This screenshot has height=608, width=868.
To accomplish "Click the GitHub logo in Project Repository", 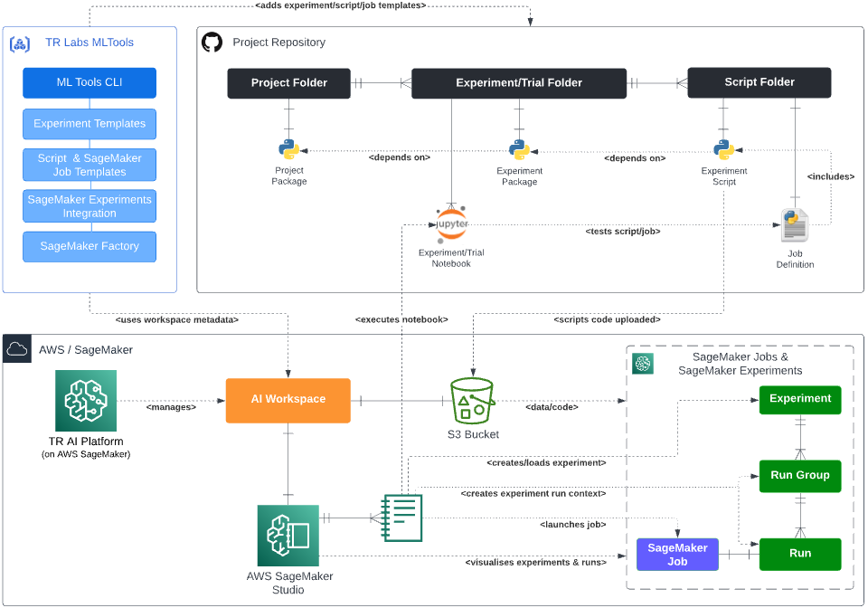I will [x=212, y=43].
